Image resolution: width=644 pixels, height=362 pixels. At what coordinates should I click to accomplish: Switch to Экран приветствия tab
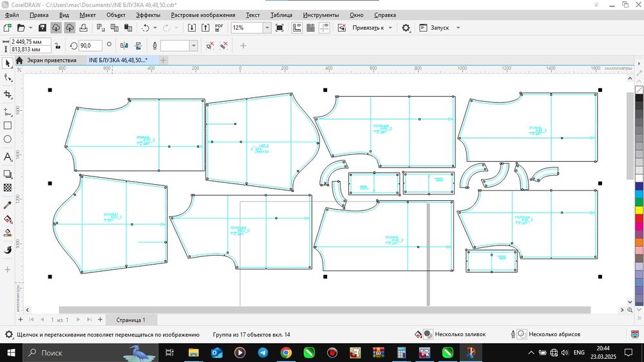coord(51,60)
